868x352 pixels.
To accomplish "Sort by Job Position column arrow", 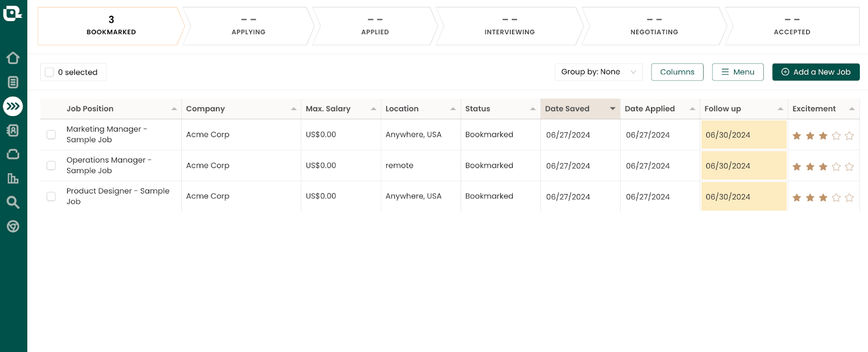I will pos(174,109).
